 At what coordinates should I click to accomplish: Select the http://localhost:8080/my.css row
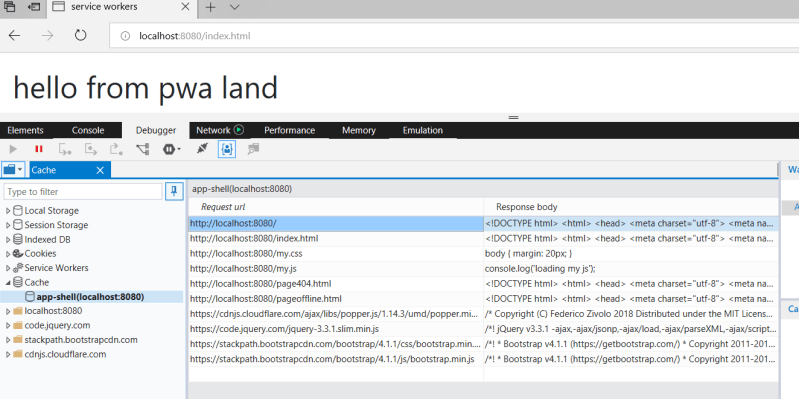(x=483, y=254)
